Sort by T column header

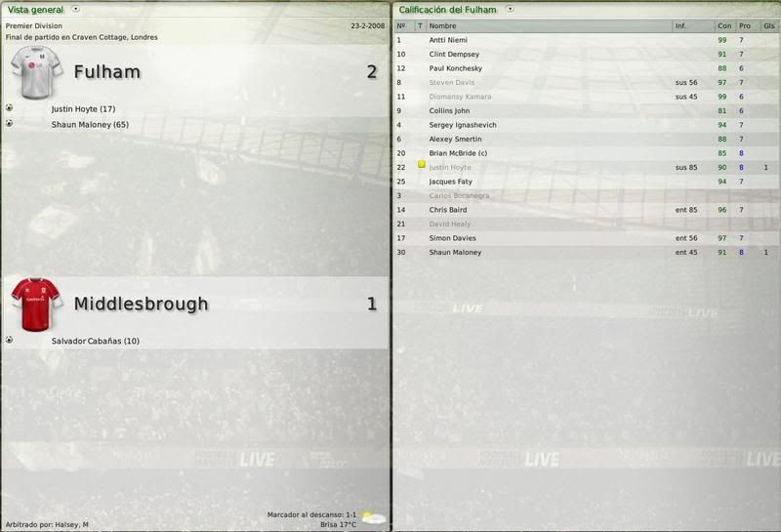coord(420,26)
